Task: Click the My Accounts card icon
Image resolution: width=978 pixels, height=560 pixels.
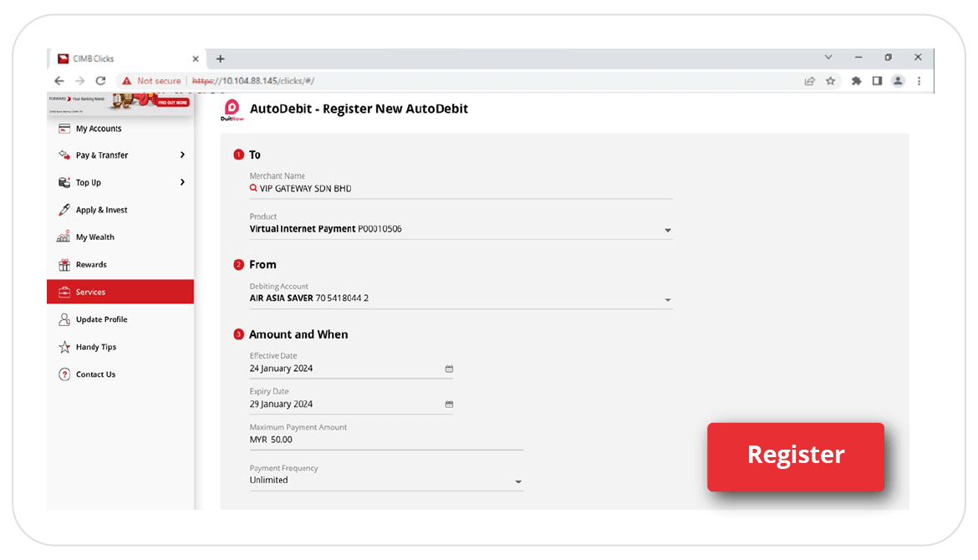Action: coord(64,129)
